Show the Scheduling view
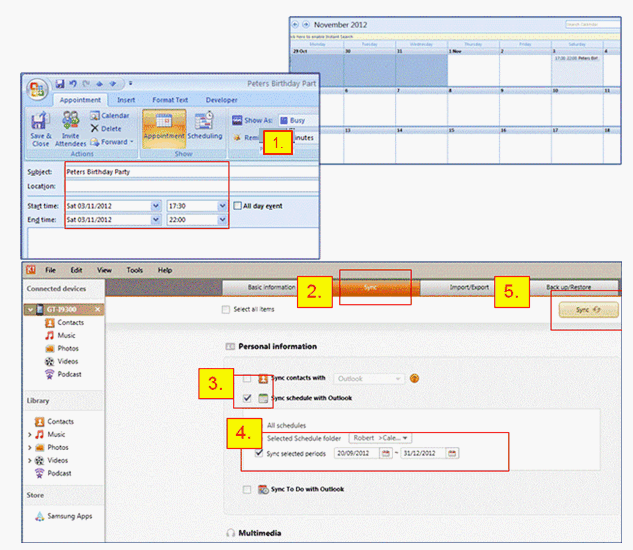 click(x=205, y=128)
